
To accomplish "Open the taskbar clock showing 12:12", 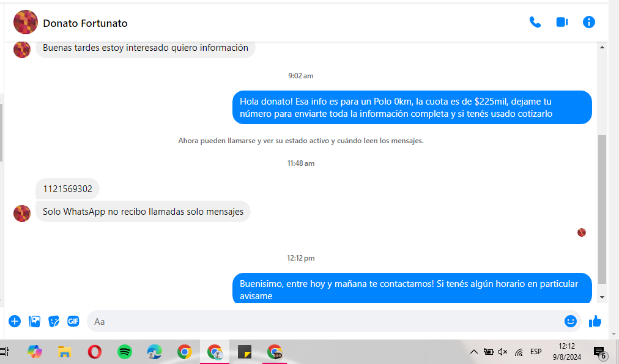I will click(x=566, y=351).
